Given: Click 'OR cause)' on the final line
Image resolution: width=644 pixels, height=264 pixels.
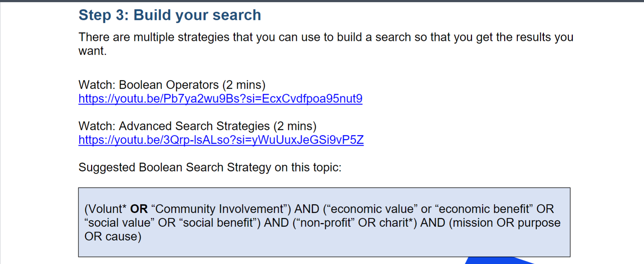Looking at the screenshot, I should point(113,237).
